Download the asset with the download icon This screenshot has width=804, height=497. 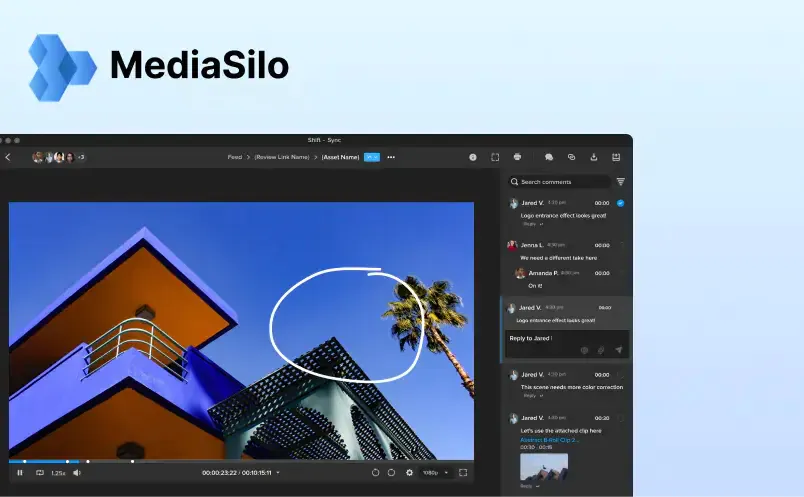coord(594,157)
